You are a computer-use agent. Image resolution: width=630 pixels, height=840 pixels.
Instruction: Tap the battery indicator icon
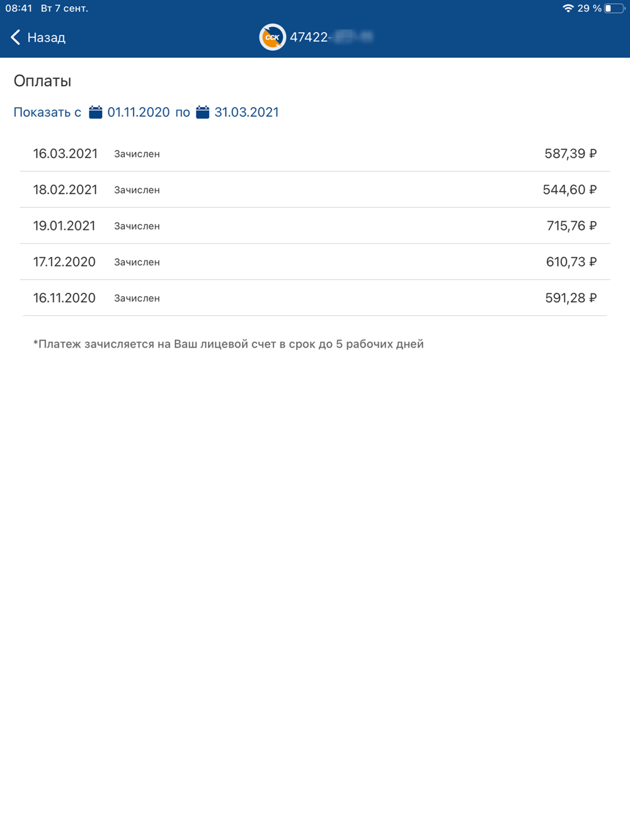(x=614, y=8)
